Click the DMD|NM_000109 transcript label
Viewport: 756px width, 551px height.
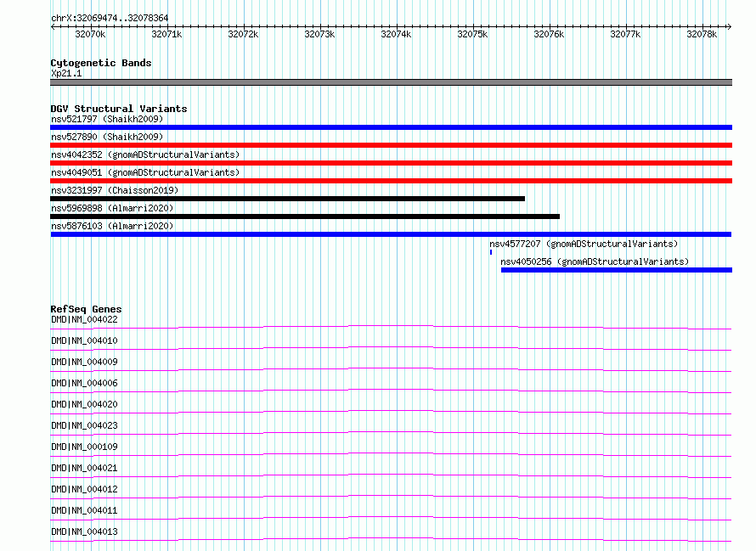pos(84,447)
